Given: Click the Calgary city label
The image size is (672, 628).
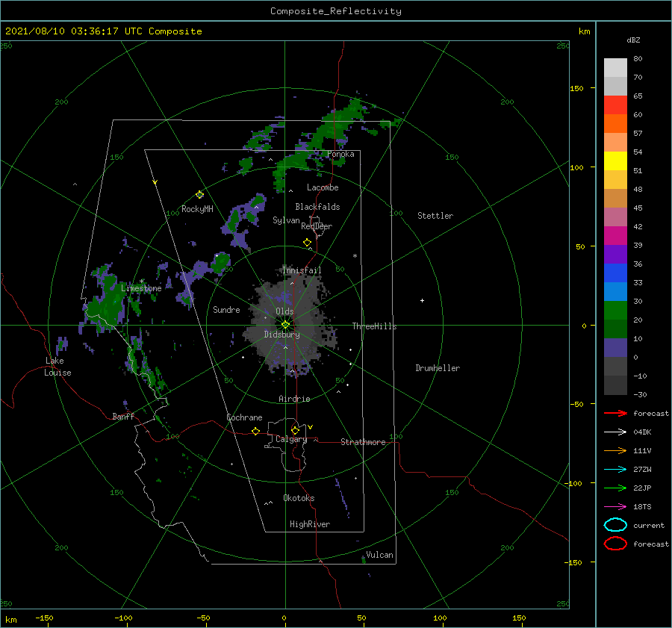Looking at the screenshot, I should tap(291, 439).
